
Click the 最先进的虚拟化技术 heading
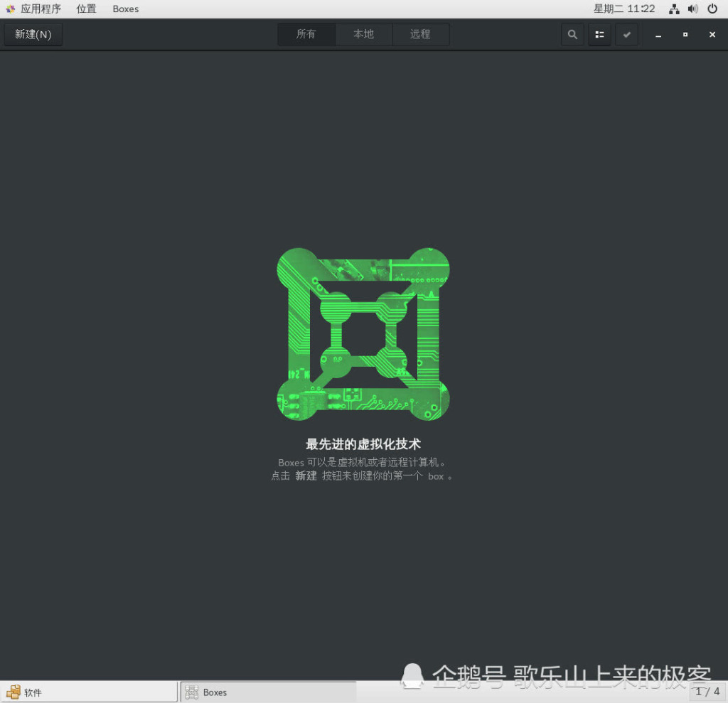point(363,444)
